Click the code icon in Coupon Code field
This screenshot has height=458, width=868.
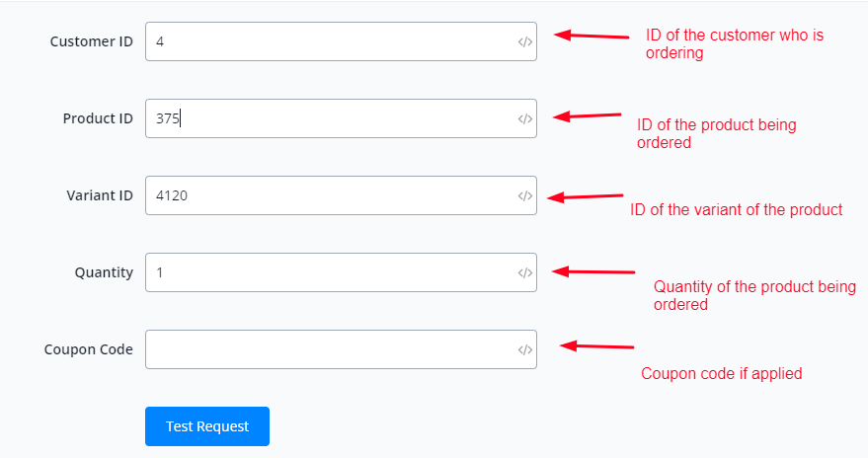[x=524, y=349]
